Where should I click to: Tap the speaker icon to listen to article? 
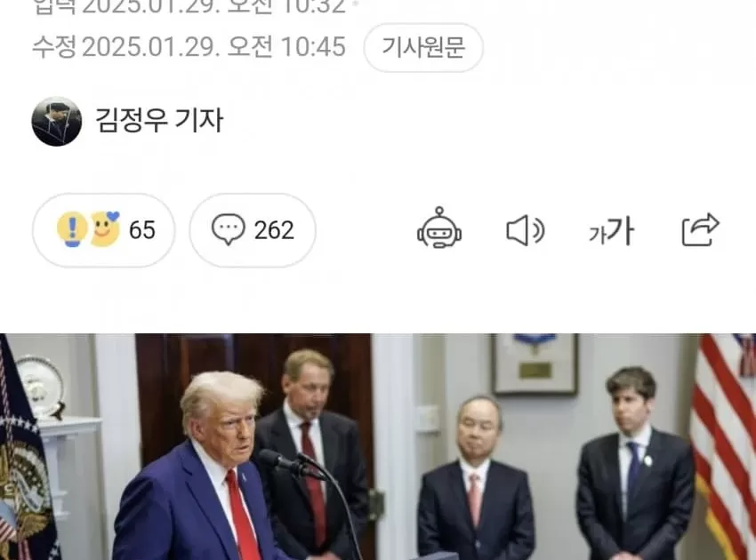pos(526,230)
